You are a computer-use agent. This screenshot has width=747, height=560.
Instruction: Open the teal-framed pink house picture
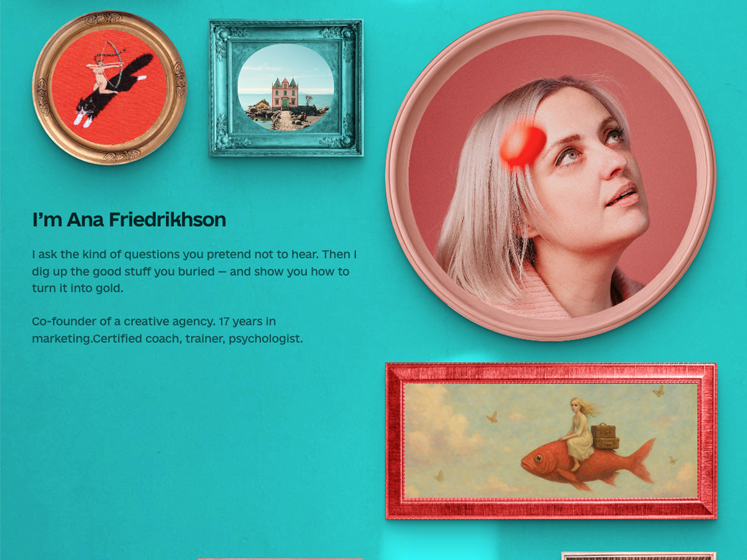286,88
